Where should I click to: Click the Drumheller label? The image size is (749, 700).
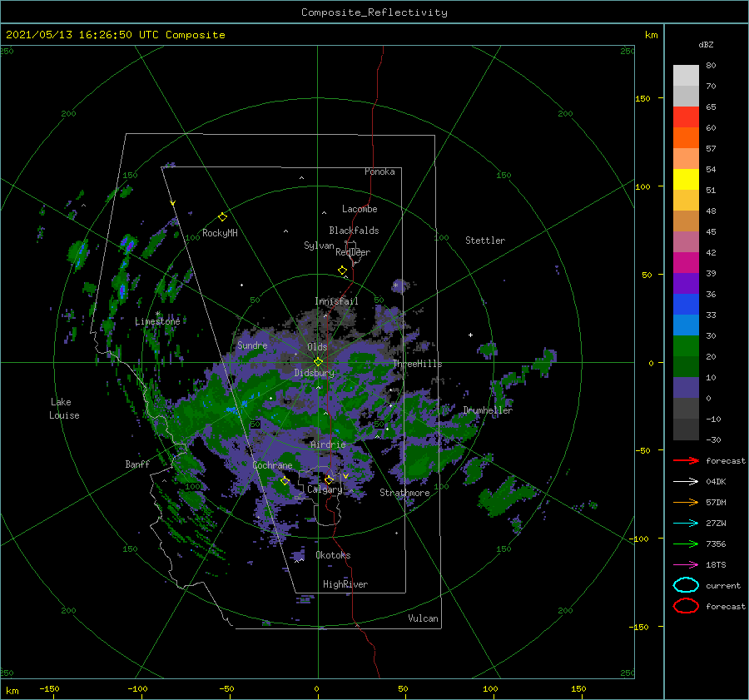pyautogui.click(x=487, y=410)
